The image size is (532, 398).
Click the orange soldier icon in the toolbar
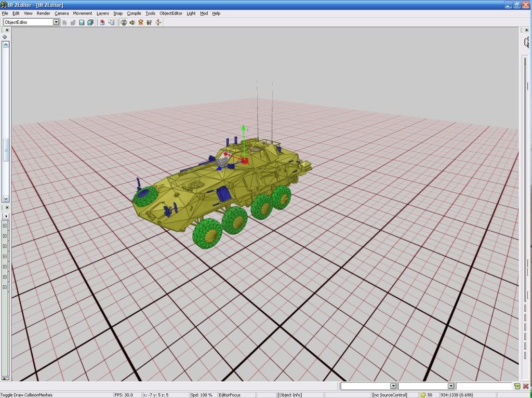[141, 22]
